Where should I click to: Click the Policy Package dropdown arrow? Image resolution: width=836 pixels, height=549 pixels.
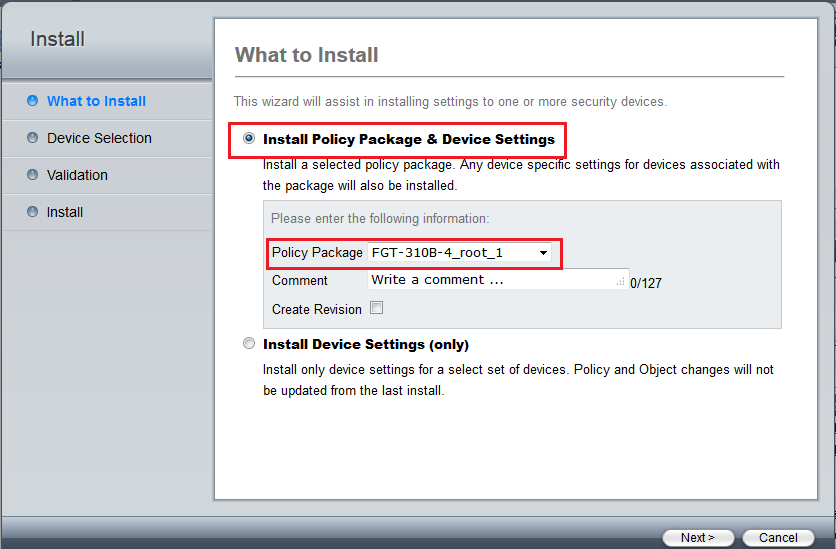(x=543, y=254)
